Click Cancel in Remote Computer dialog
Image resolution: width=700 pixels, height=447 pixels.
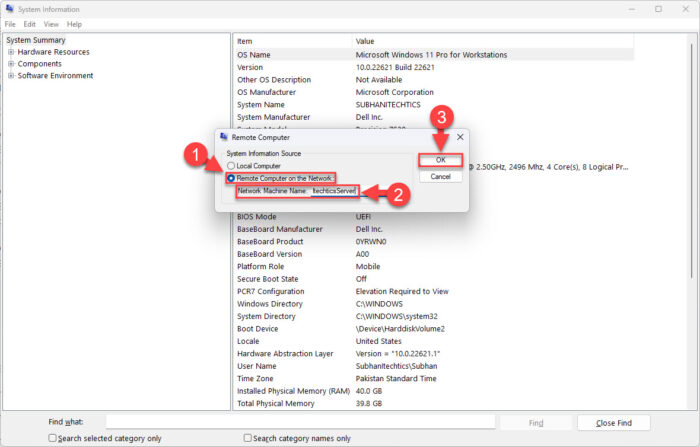tap(441, 176)
